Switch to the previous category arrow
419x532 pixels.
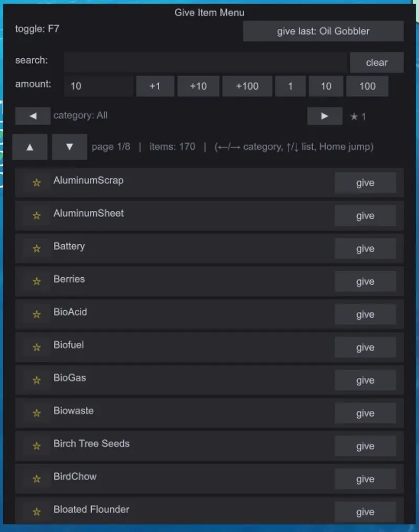[x=32, y=116]
